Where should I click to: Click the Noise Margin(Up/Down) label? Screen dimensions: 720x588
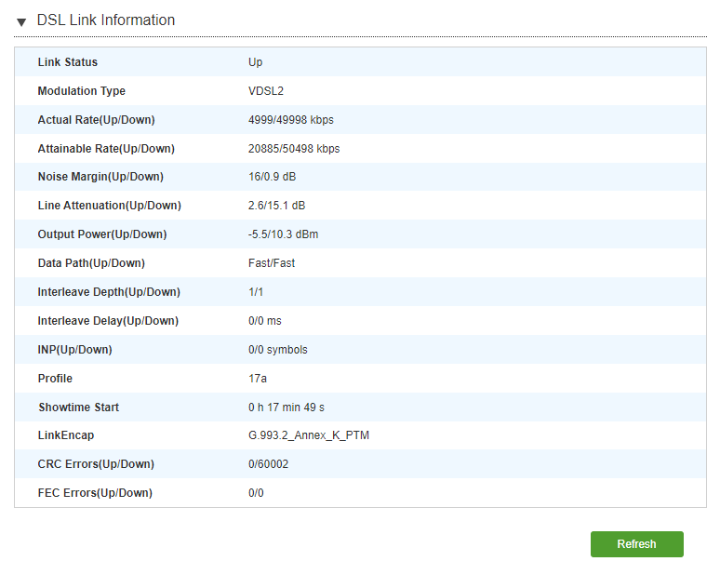pyautogui.click(x=100, y=177)
